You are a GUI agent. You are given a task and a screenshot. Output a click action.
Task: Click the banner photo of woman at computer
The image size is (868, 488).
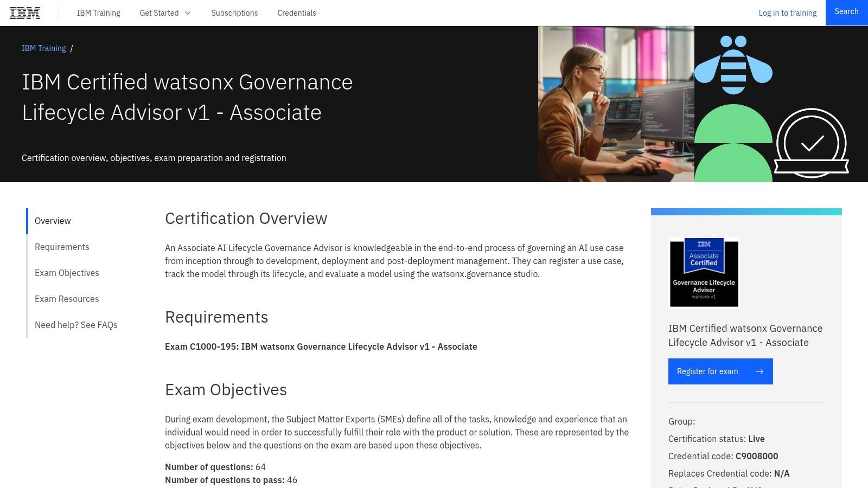616,104
